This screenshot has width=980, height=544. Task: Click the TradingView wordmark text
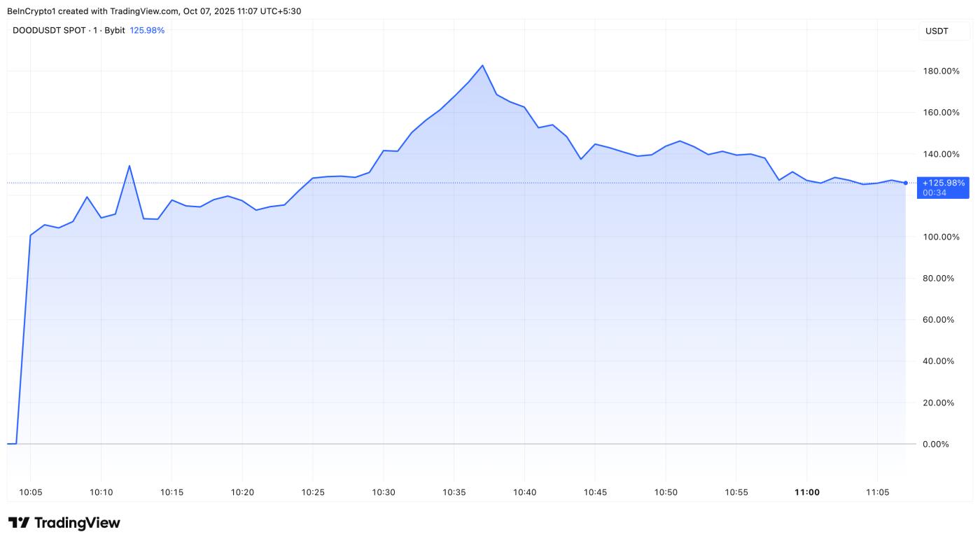click(x=77, y=523)
